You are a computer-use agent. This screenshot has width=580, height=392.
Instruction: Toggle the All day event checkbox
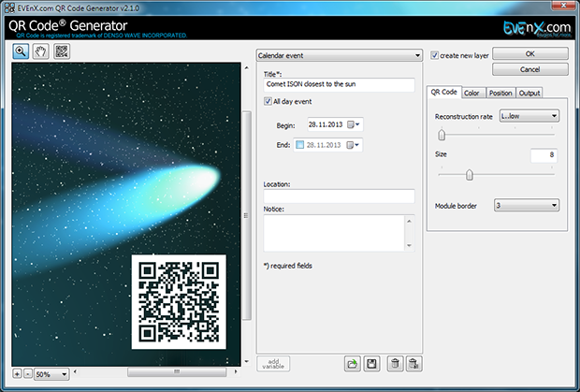(268, 101)
